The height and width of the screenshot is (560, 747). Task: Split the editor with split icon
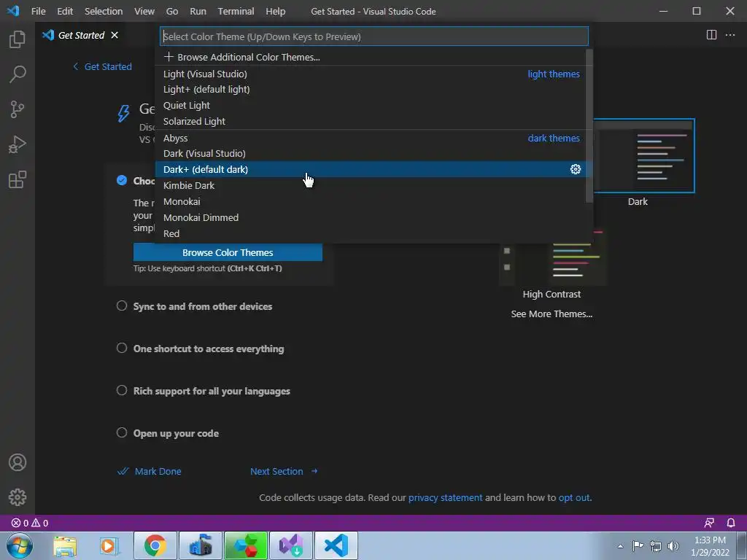pos(711,35)
